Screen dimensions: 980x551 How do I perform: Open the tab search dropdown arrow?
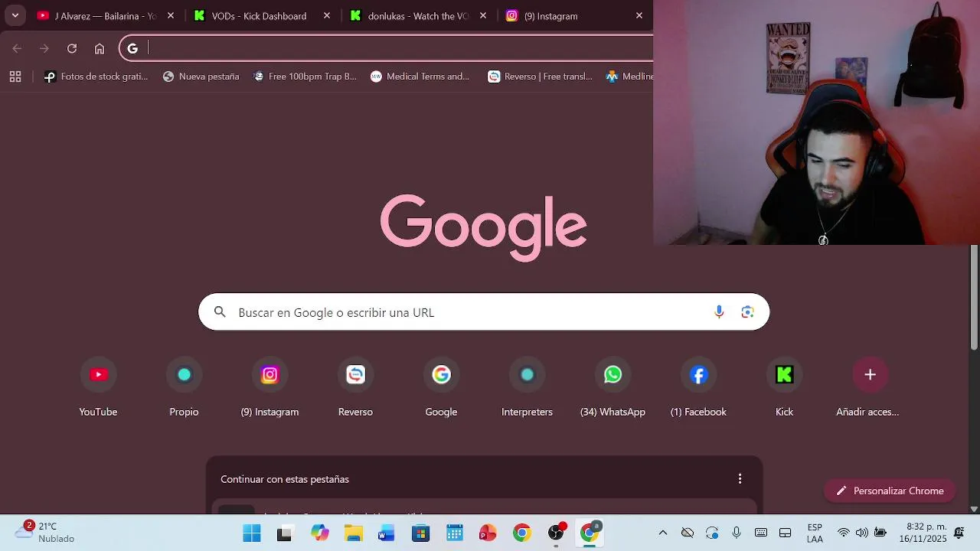[x=15, y=15]
